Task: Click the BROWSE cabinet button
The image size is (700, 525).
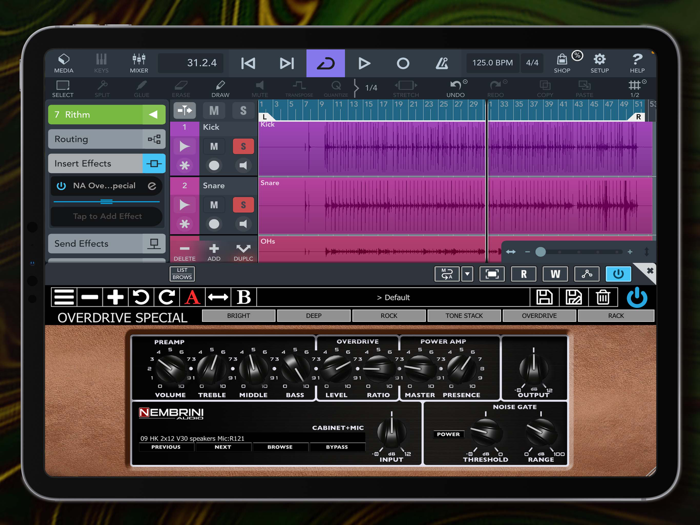Action: point(280,447)
